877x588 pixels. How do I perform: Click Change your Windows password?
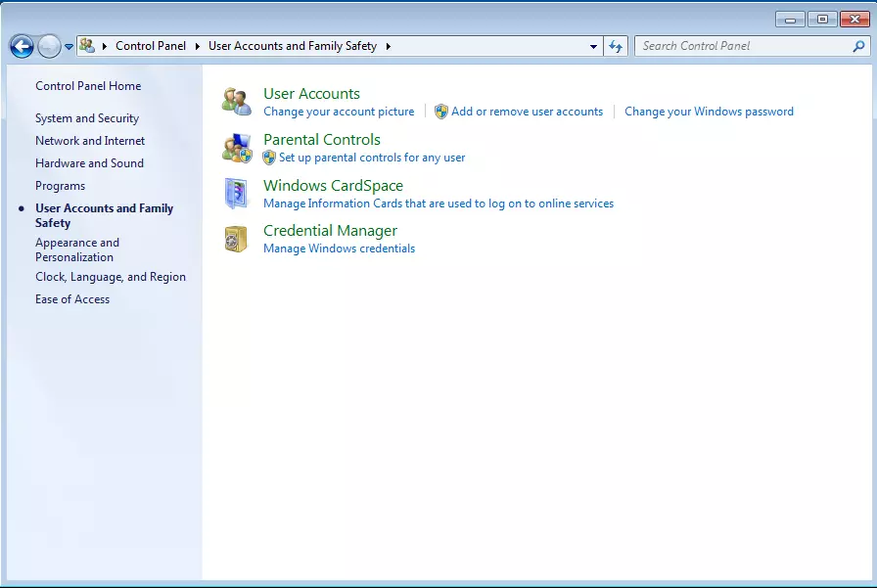[709, 112]
